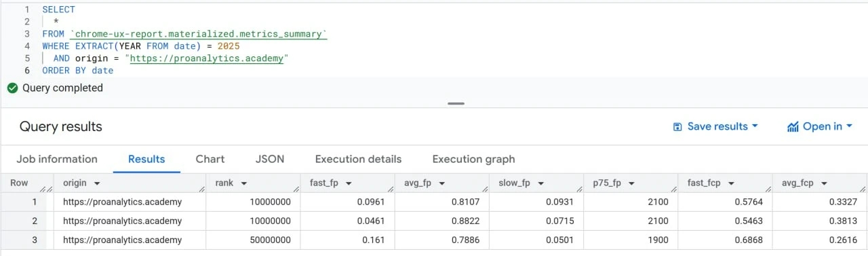Click the Query results heading
Screen dimensions: 868x256
pyautogui.click(x=60, y=127)
